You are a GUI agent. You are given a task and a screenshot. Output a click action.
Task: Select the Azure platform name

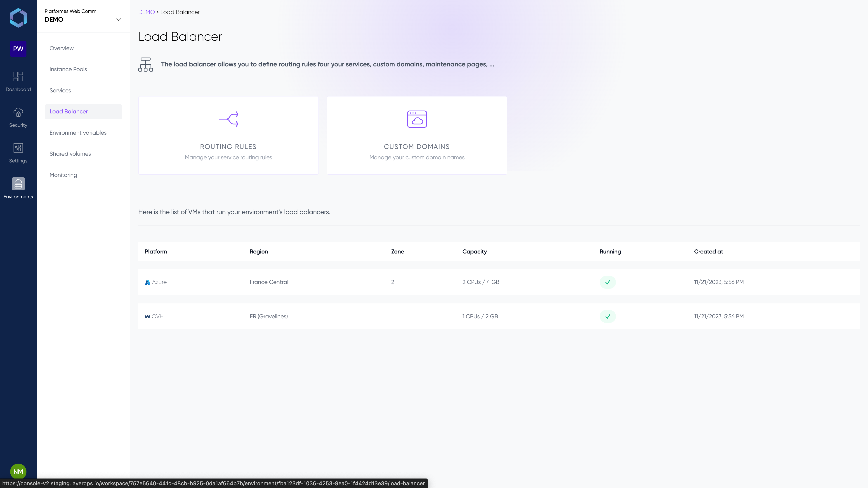point(159,282)
